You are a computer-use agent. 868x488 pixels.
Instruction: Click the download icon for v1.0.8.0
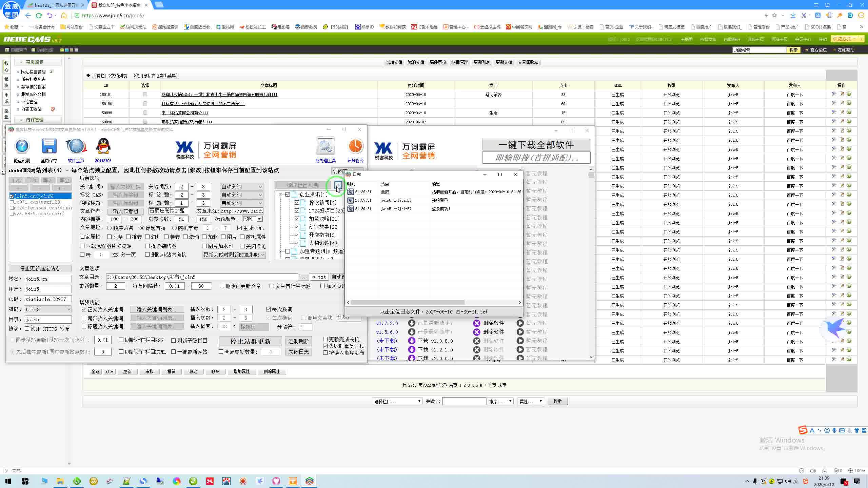(x=411, y=341)
